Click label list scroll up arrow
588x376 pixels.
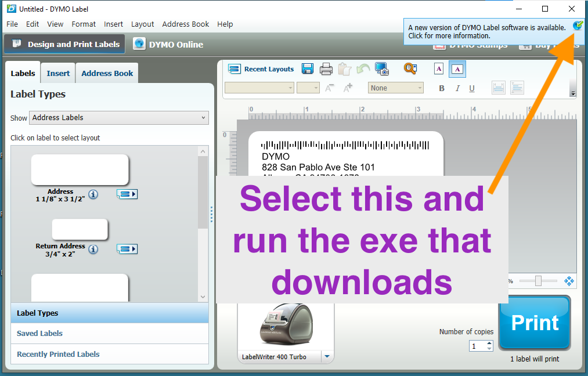pos(203,151)
